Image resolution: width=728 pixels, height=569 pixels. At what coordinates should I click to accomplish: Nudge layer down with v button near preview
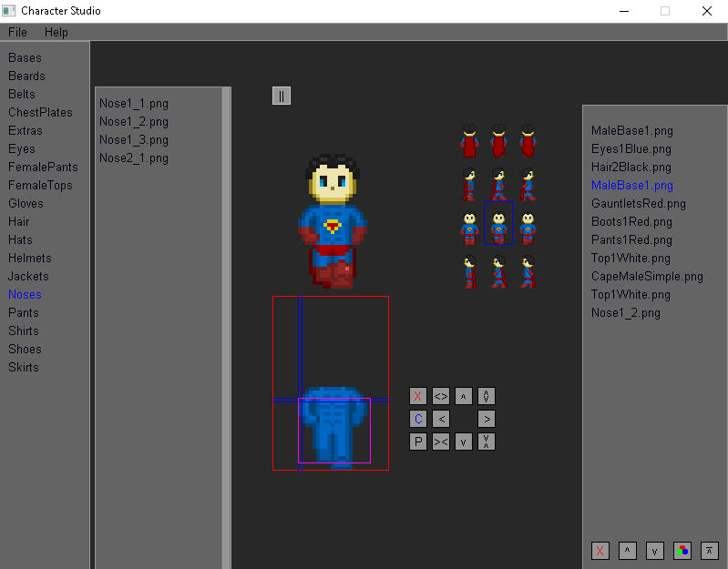pyautogui.click(x=464, y=442)
